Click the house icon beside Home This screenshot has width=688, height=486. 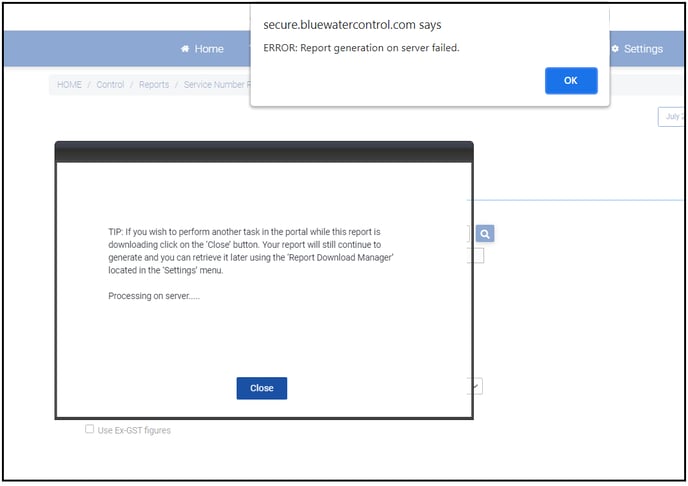click(185, 49)
